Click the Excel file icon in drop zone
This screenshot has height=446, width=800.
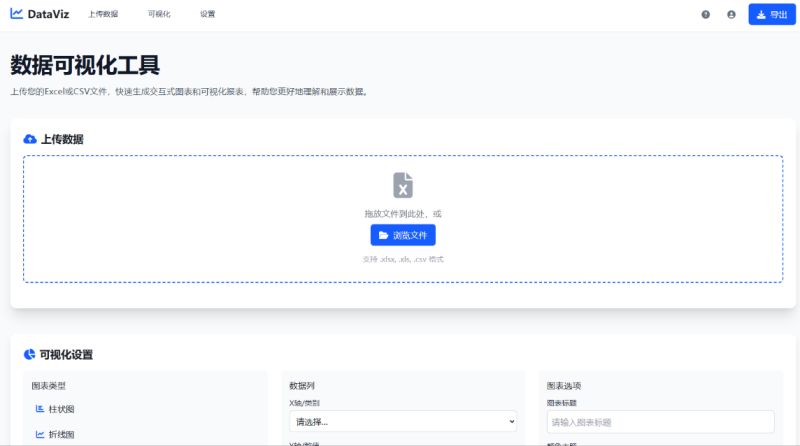[x=403, y=185]
